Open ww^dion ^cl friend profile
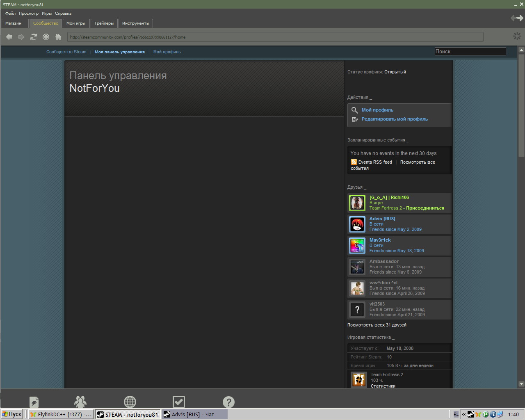The image size is (525, 420). (x=383, y=283)
